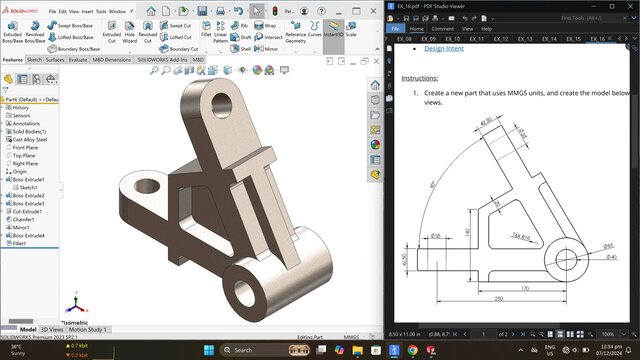Image resolution: width=640 pixels, height=360 pixels.
Task: Toggle the Instant3D button
Action: point(334,29)
